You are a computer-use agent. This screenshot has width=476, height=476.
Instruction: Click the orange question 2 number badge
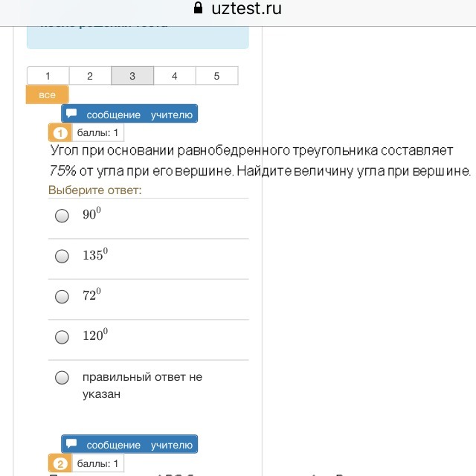tap(59, 464)
